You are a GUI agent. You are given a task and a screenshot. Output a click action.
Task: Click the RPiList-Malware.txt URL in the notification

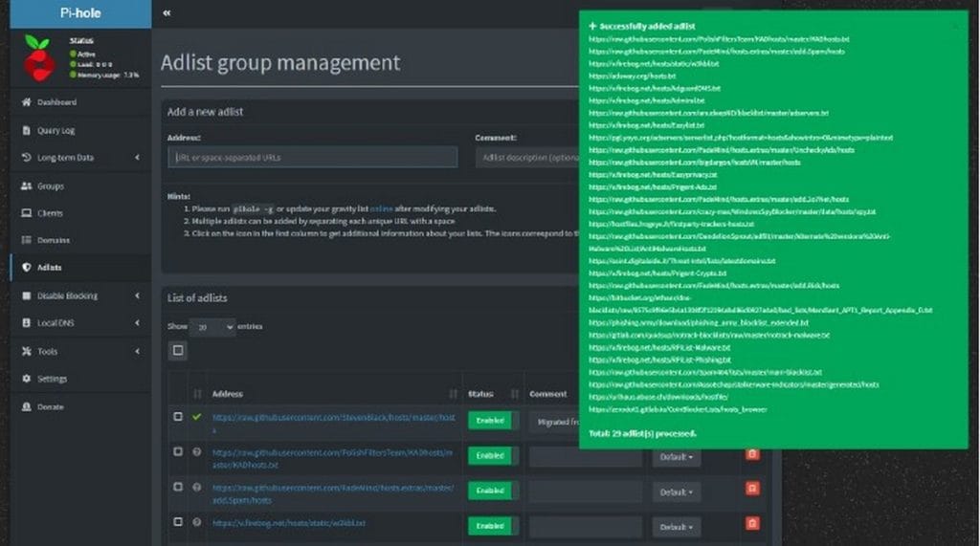click(659, 347)
